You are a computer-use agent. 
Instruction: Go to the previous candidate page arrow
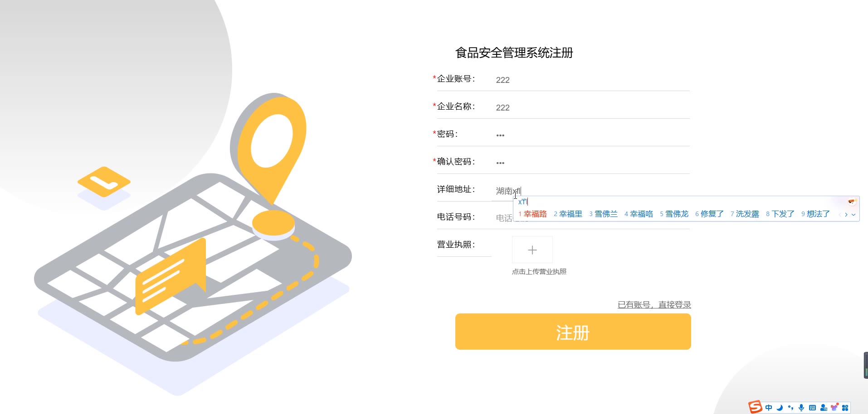click(840, 215)
